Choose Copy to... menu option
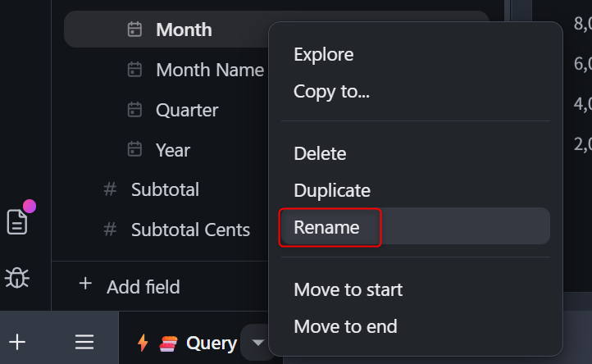The width and height of the screenshot is (592, 364). coord(331,92)
